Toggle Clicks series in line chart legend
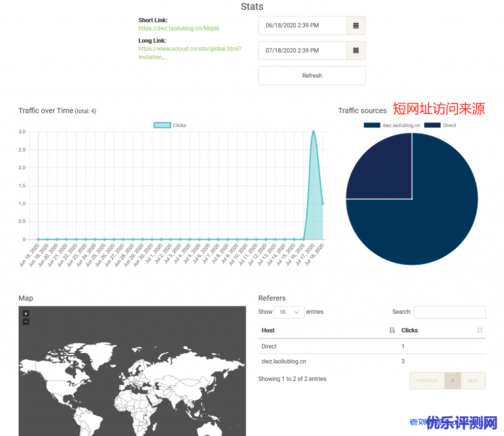This screenshot has width=504, height=436. [170, 125]
